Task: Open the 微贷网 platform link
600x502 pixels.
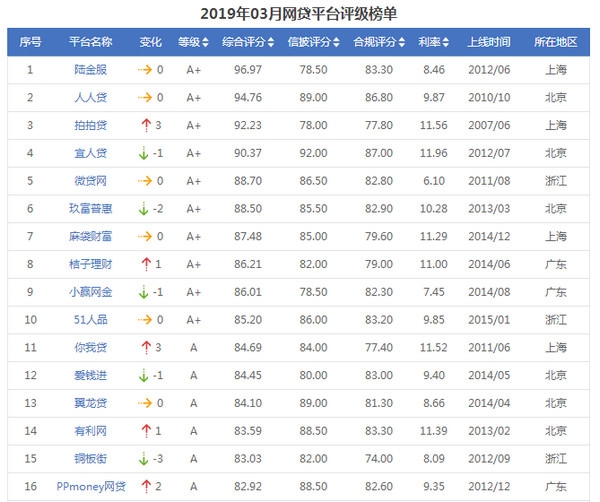Action: tap(91, 181)
